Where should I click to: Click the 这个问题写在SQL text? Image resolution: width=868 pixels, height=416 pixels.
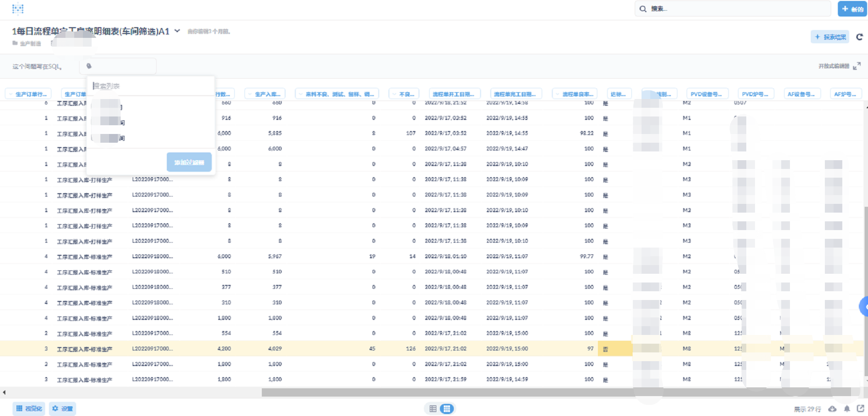(x=37, y=67)
